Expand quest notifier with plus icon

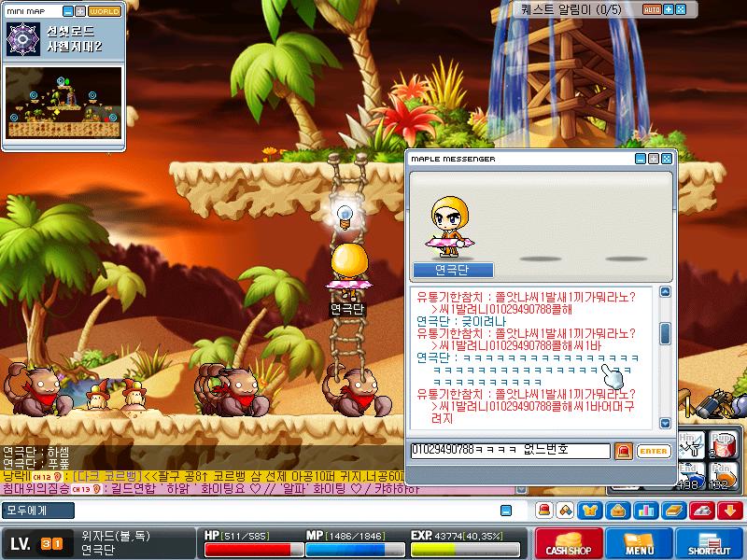[669, 9]
